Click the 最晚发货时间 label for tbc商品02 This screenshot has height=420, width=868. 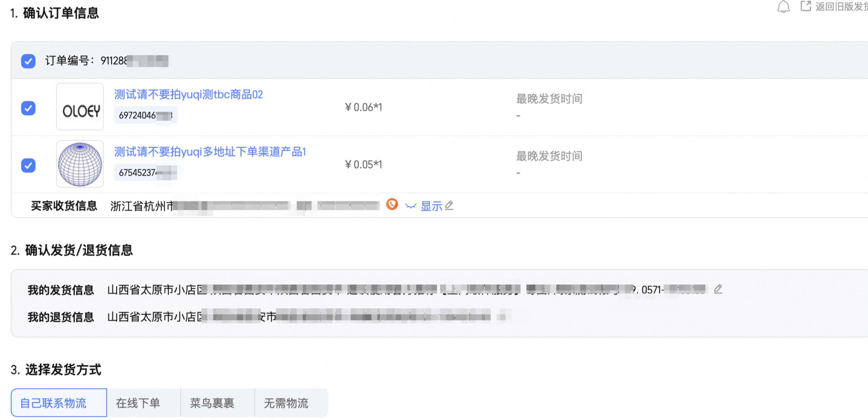(549, 99)
